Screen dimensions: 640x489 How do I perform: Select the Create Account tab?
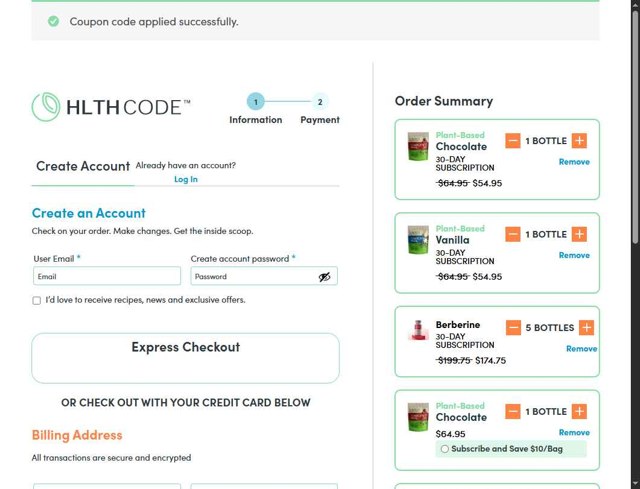coord(83,166)
